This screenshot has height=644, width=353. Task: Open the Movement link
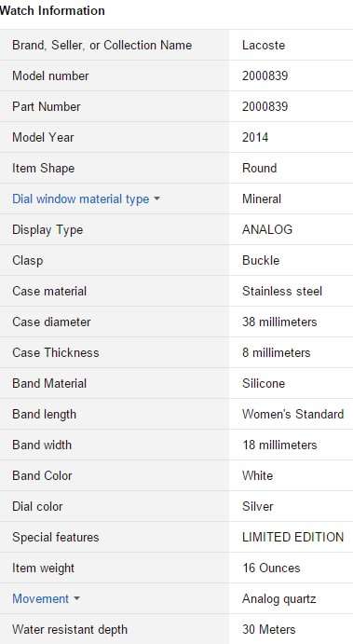pyautogui.click(x=40, y=598)
